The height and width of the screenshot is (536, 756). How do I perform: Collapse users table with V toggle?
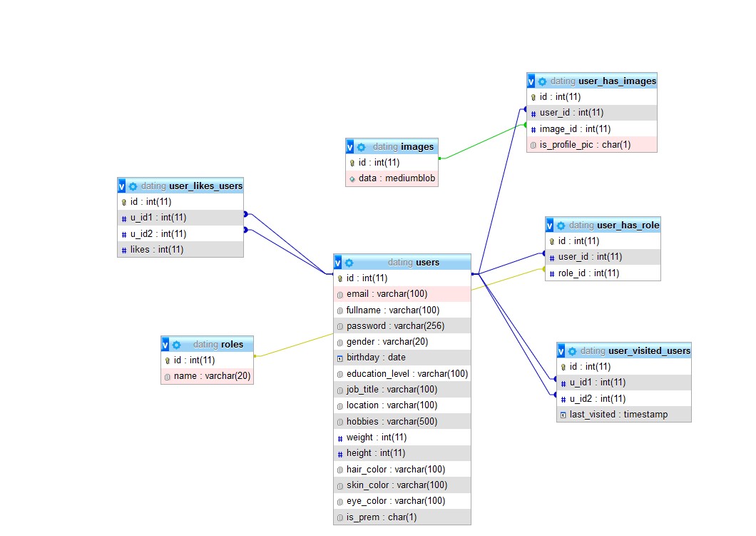[338, 263]
